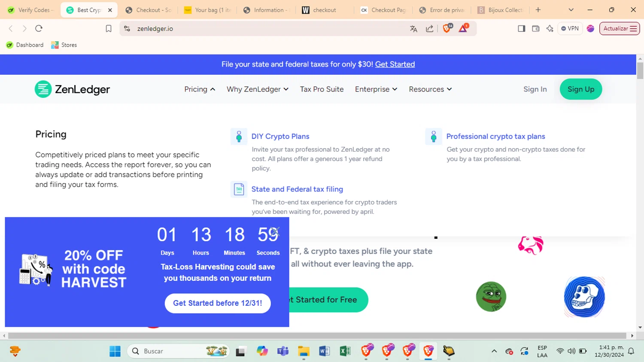Image resolution: width=644 pixels, height=362 pixels.
Task: Switch to the Information tab
Action: pos(266,10)
